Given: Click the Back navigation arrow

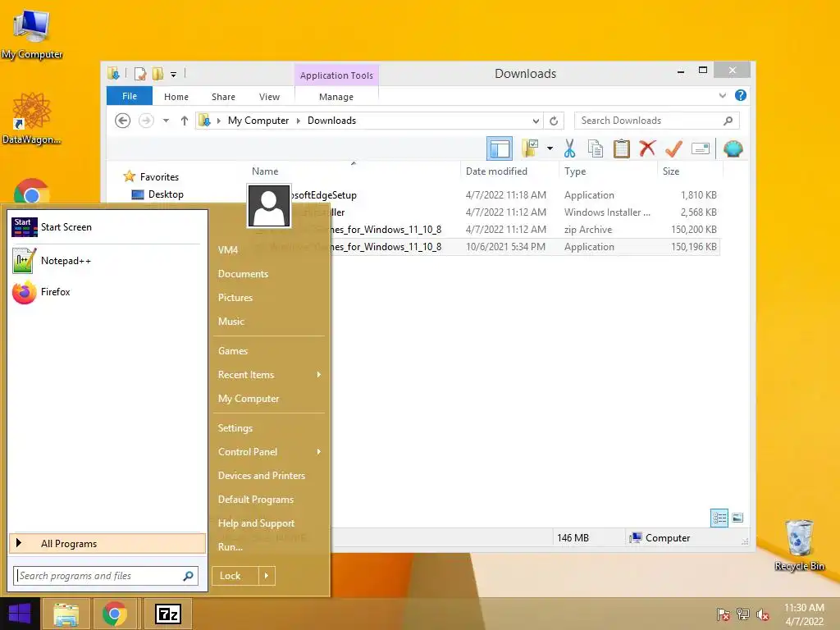Looking at the screenshot, I should (x=123, y=121).
